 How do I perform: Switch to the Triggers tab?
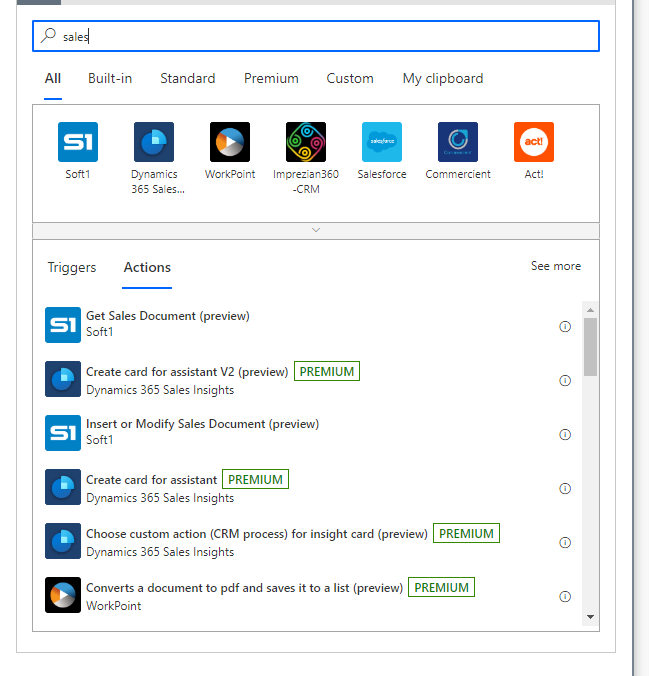[x=72, y=267]
